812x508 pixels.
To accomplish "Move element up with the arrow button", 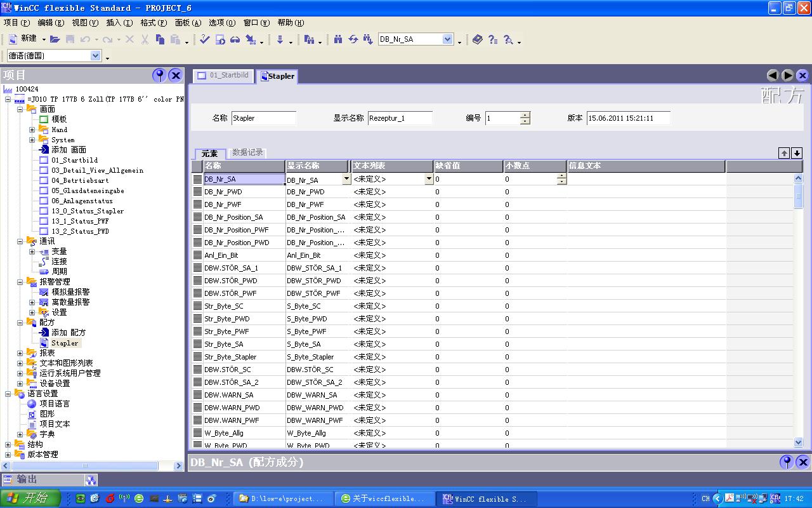I will point(785,153).
